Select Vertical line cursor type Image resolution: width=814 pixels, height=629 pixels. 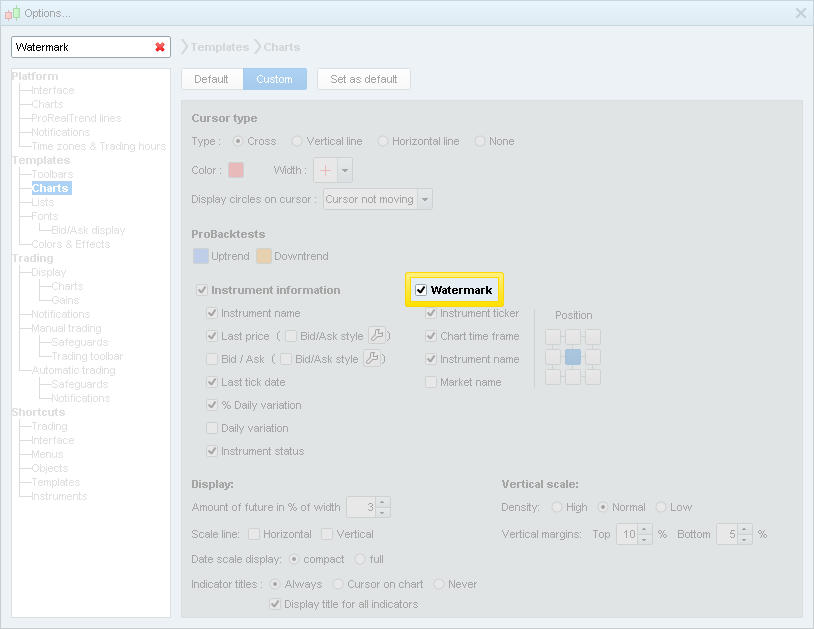pyautogui.click(x=297, y=141)
